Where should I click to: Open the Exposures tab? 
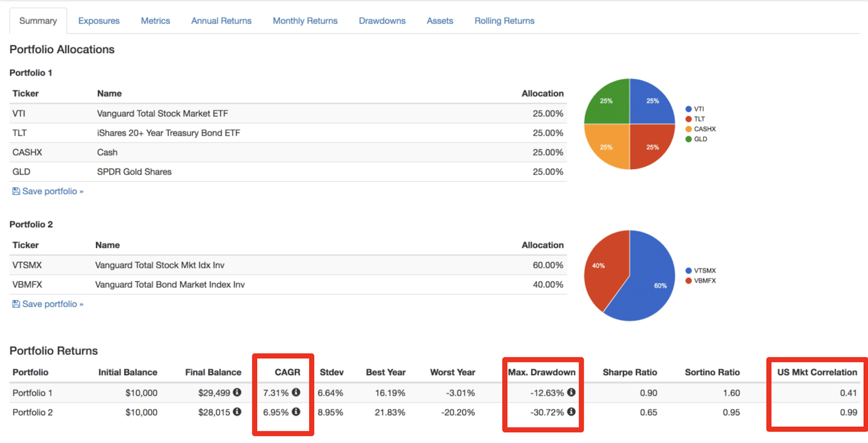pos(99,21)
